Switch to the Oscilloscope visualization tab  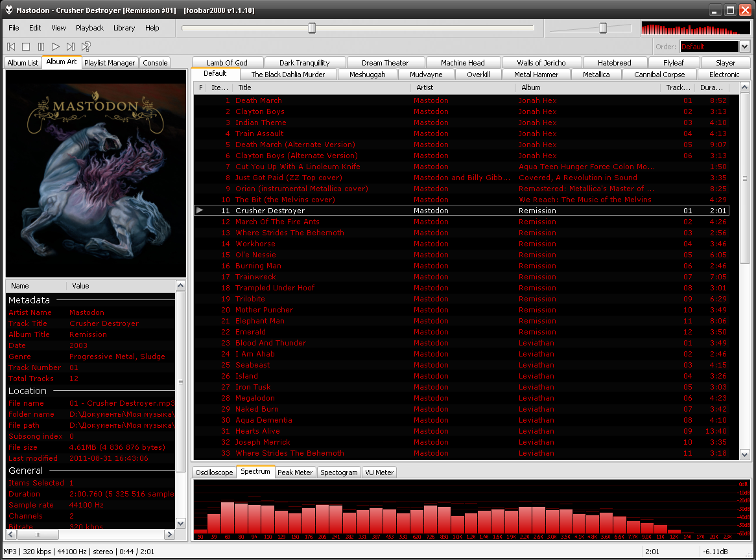(x=214, y=472)
